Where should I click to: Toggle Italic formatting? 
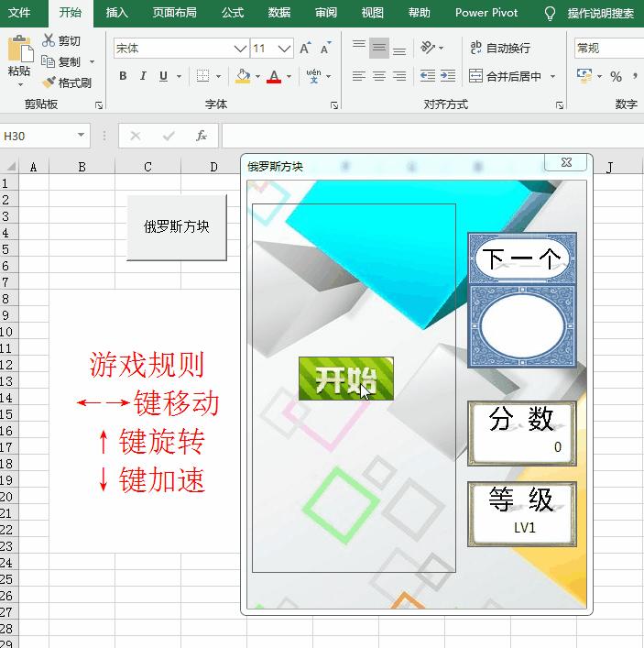tap(143, 76)
